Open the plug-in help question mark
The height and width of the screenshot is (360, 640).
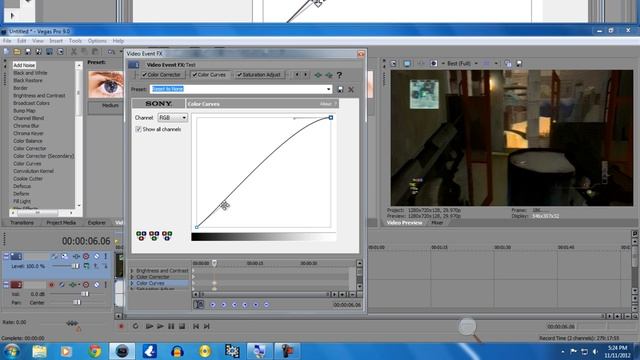[339, 75]
